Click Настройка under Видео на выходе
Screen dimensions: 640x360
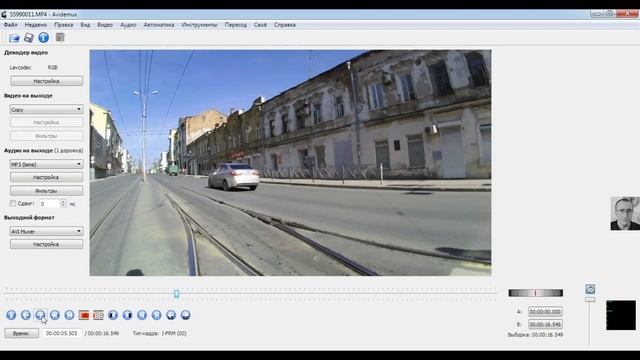click(x=47, y=122)
